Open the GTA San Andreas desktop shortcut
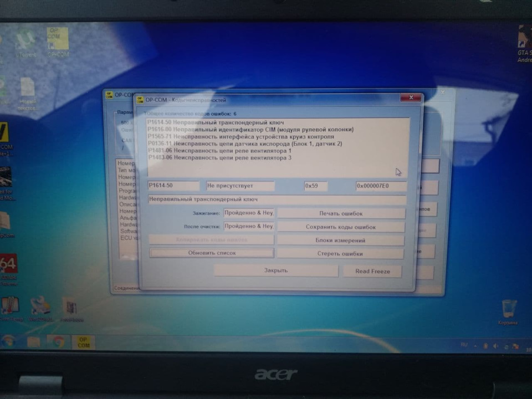This screenshot has height=399, width=532. (x=525, y=44)
